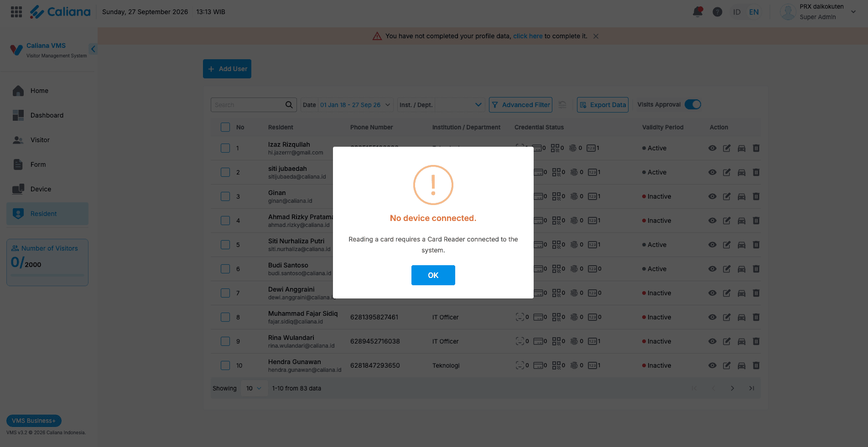Click the reset filter icon beside Advanced Filter
Screen dimensions: 868x447
tap(562, 105)
